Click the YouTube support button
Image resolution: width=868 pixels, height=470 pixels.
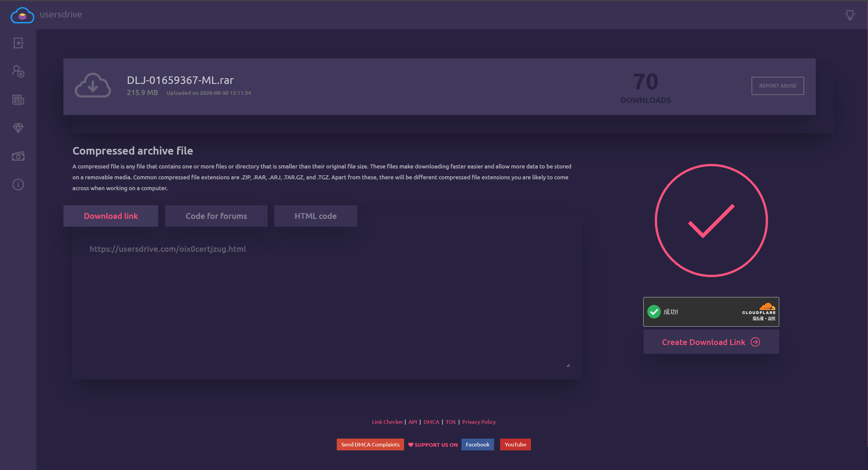point(515,444)
